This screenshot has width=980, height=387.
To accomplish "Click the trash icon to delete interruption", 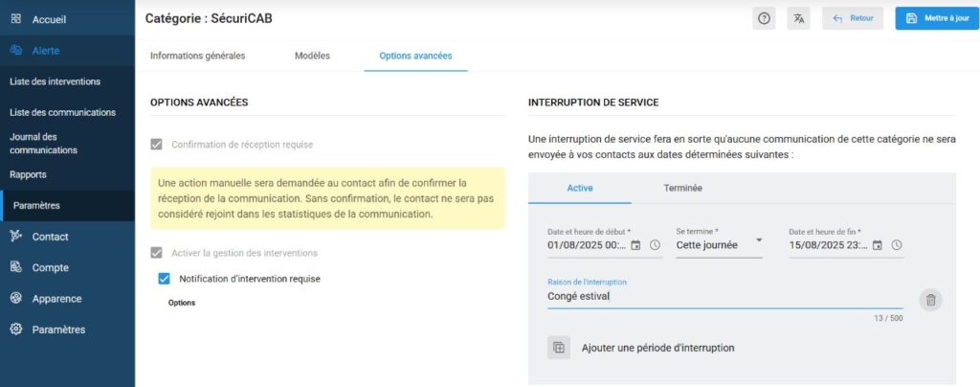I will (x=929, y=300).
